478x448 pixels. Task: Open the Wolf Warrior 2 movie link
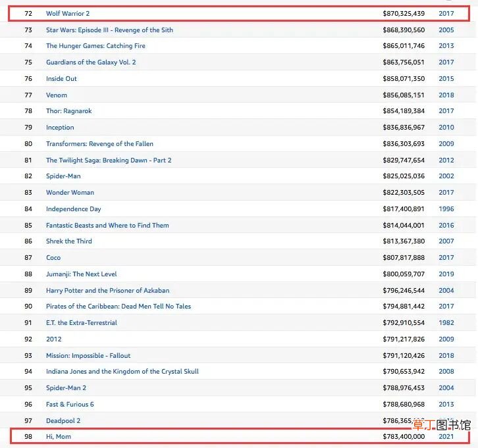68,13
